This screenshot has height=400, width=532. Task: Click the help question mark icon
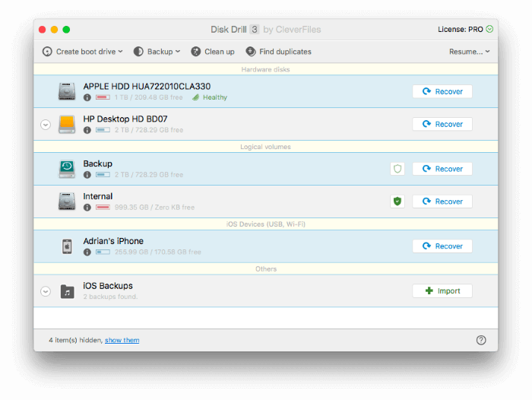pos(481,340)
